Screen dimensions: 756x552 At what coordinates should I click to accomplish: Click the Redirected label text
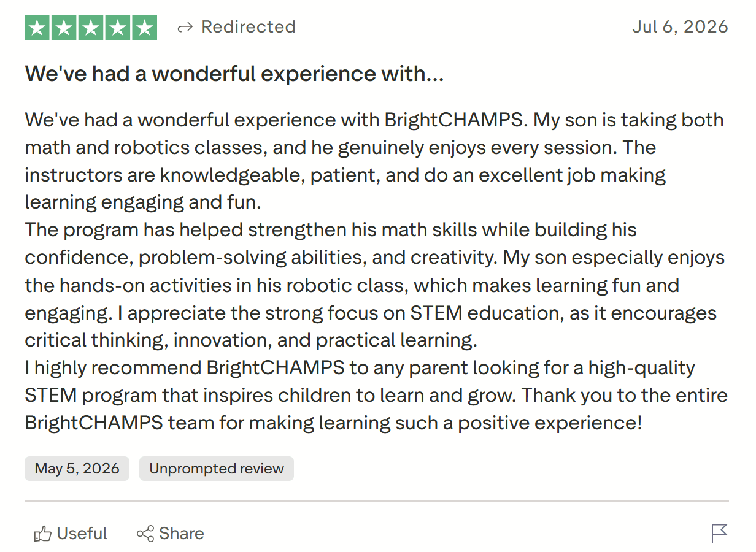pos(249,27)
